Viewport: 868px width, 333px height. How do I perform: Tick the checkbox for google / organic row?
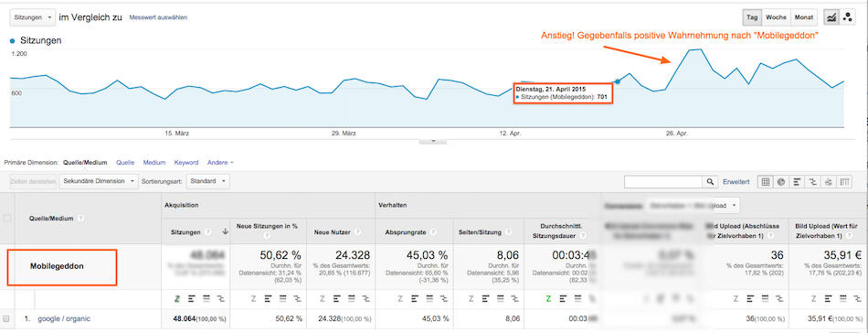(x=6, y=319)
